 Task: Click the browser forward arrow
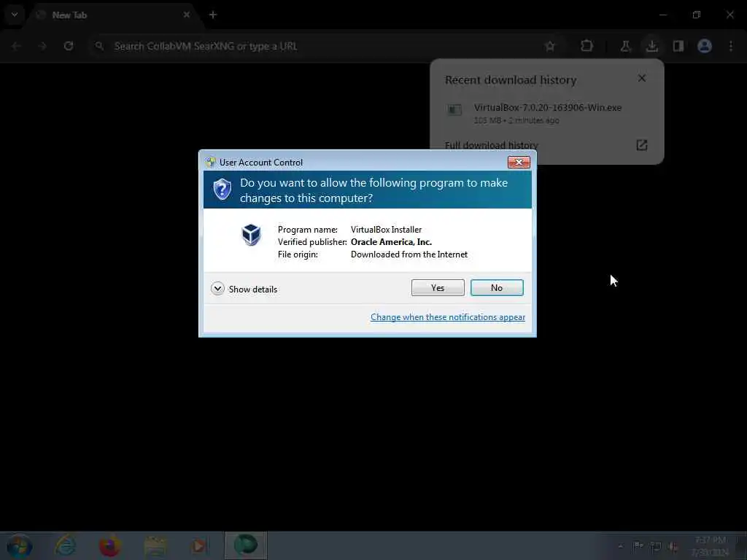click(x=42, y=46)
